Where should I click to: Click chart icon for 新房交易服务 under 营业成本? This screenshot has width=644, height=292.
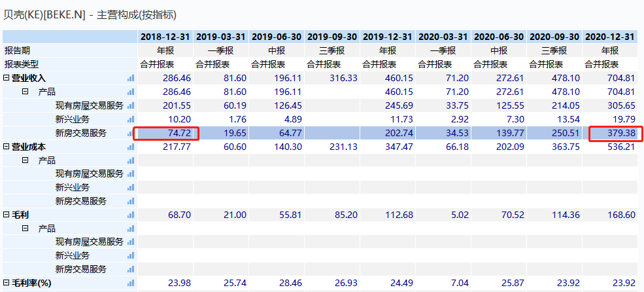[x=131, y=201]
